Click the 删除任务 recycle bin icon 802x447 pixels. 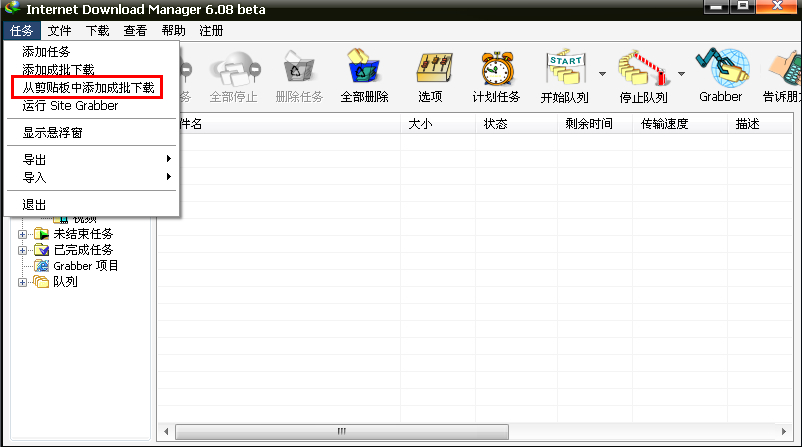tap(299, 77)
